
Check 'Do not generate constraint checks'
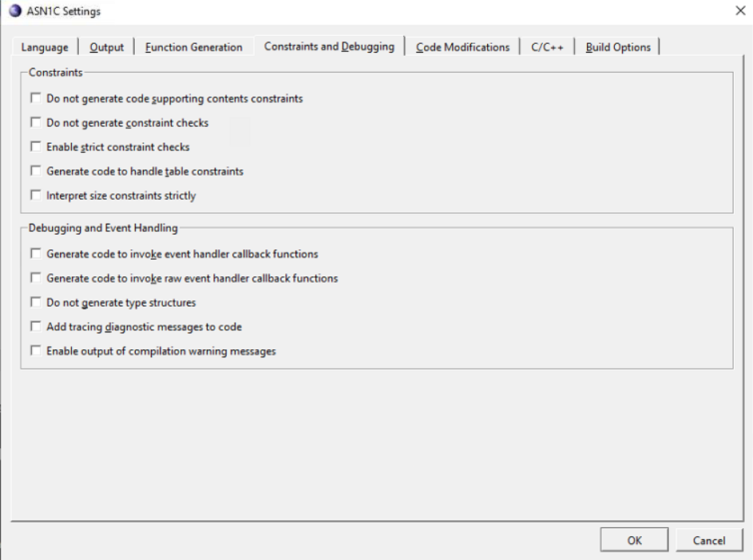(36, 122)
